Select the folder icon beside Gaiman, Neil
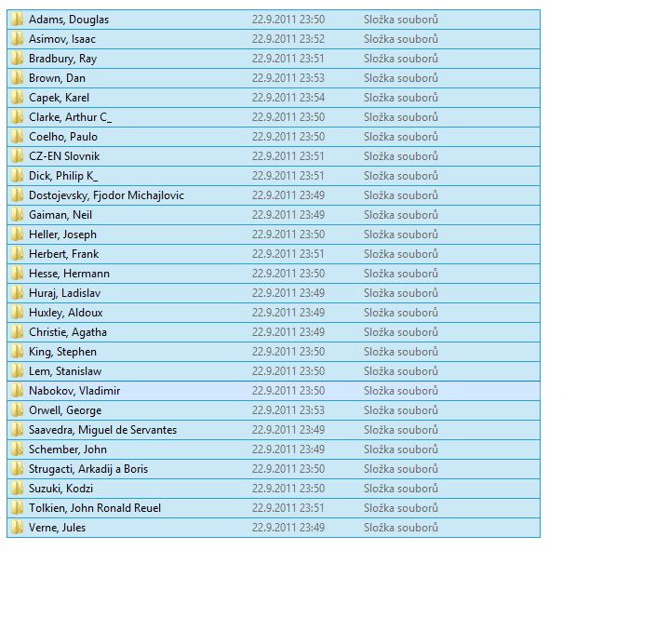Screen dimensions: 669x644 pyautogui.click(x=17, y=215)
